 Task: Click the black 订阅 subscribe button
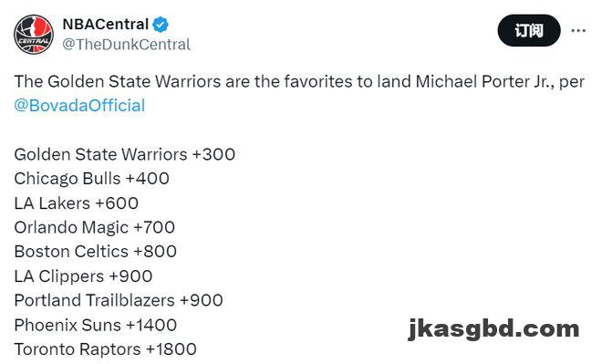[529, 31]
